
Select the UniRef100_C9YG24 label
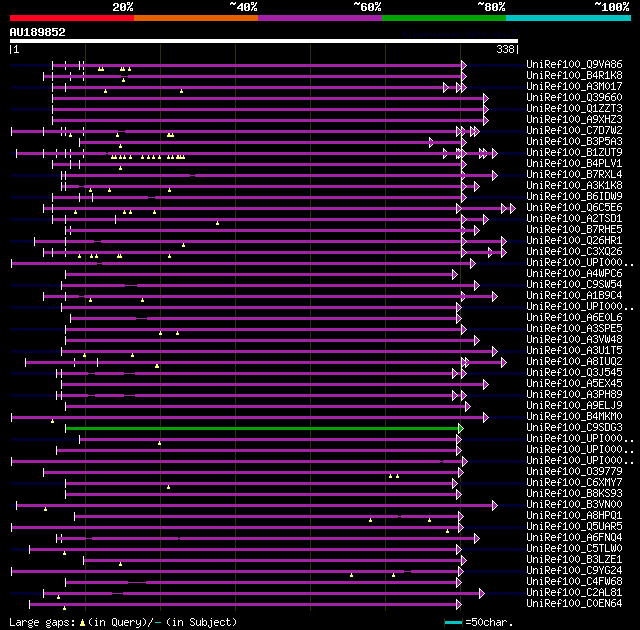click(x=574, y=571)
